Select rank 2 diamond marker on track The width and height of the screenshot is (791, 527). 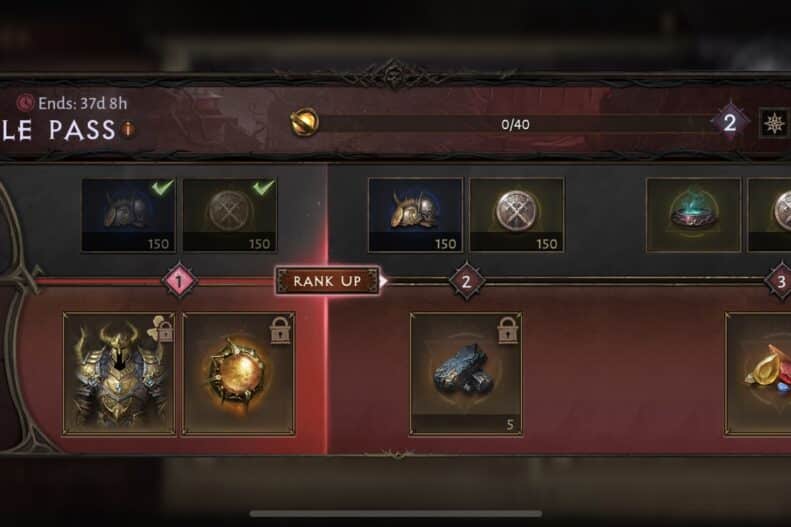[466, 281]
